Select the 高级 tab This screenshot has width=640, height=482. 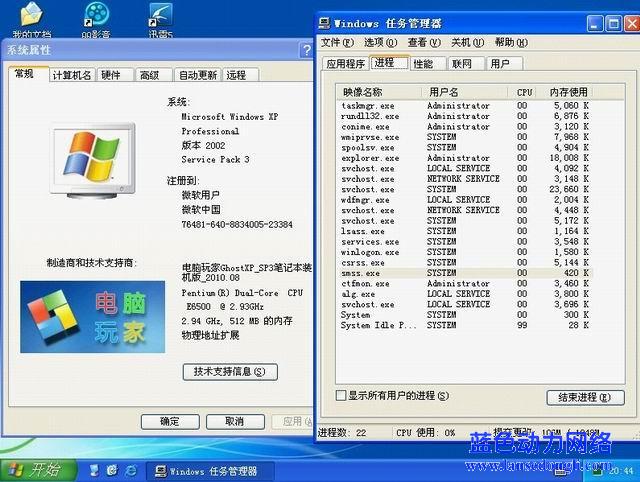point(153,75)
